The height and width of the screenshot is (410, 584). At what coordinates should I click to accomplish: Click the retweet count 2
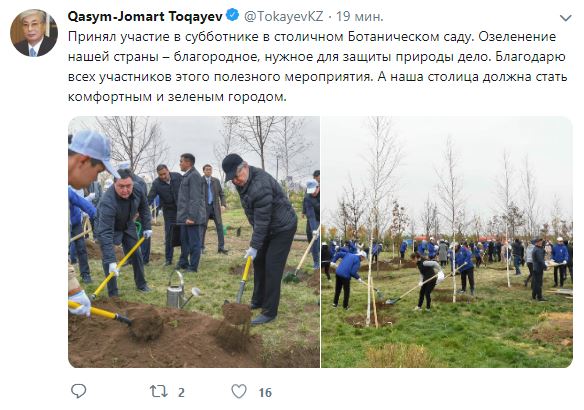181,392
